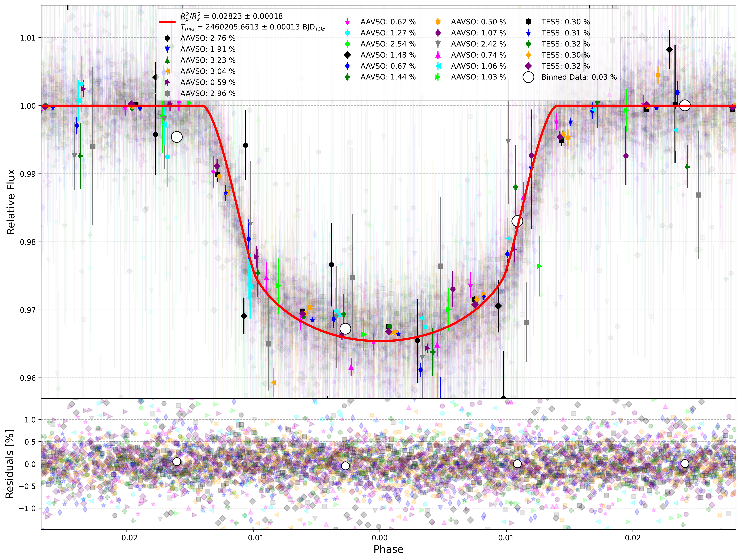Click the 0.01 tick on the phase axis
This screenshot has width=741, height=560.
tap(506, 538)
